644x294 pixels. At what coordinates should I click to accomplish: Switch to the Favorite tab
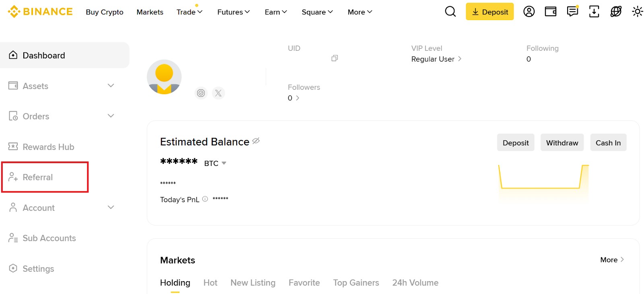click(304, 283)
